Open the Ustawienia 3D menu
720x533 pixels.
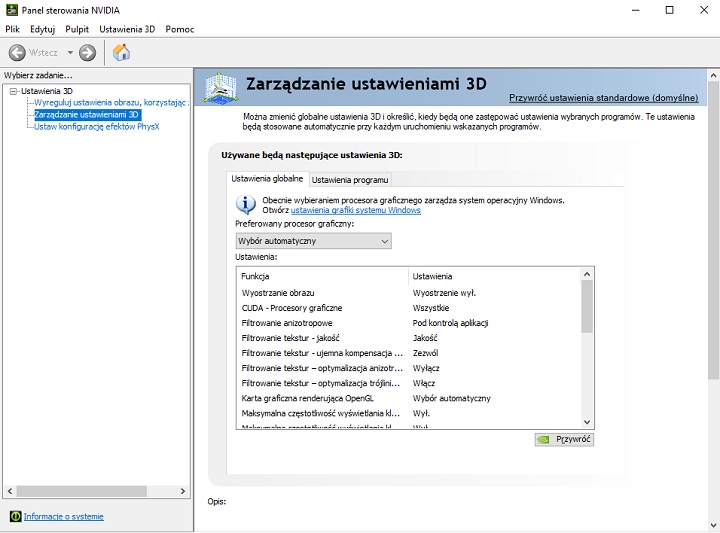126,29
